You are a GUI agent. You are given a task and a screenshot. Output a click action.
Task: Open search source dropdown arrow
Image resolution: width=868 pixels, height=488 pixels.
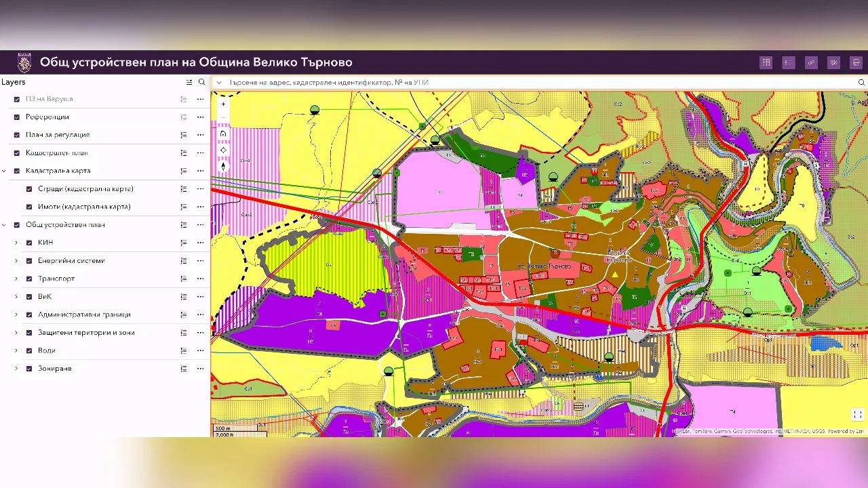(219, 83)
